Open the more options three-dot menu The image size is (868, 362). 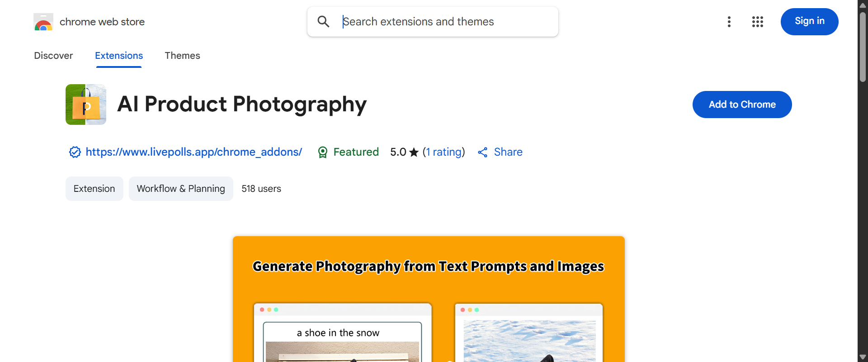[729, 21]
